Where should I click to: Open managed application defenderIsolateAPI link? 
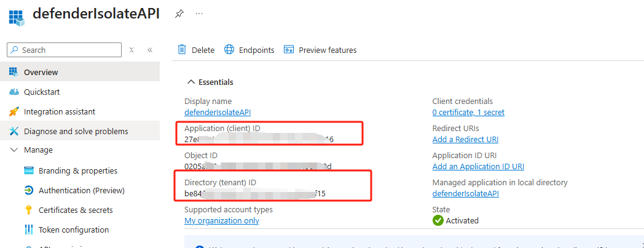click(466, 193)
